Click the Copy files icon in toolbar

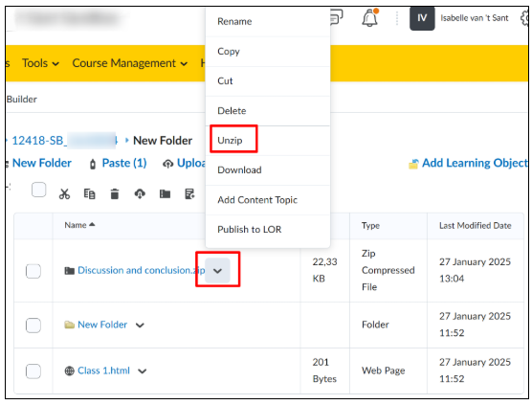click(89, 193)
